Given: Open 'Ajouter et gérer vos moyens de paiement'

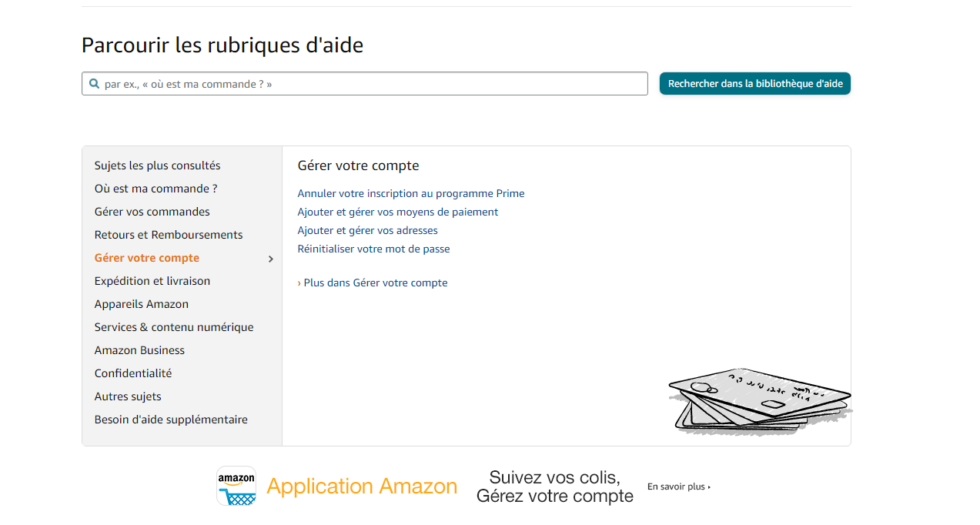Looking at the screenshot, I should (x=398, y=212).
